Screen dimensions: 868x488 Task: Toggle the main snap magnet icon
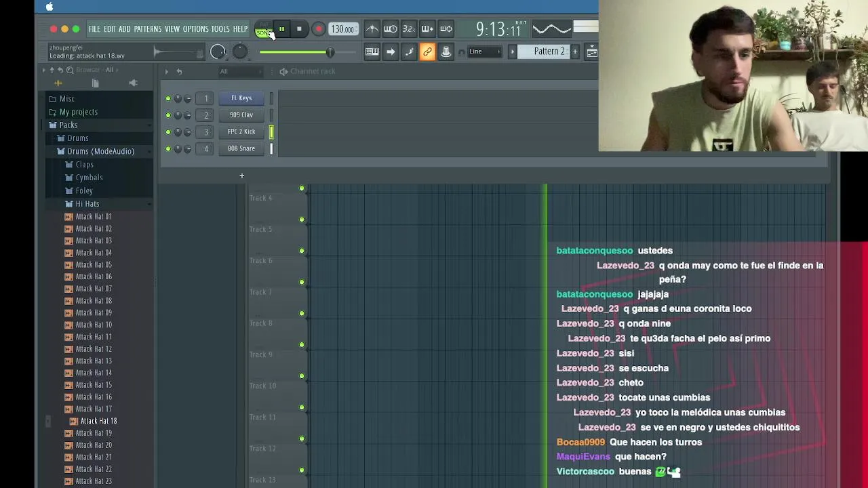[x=462, y=52]
